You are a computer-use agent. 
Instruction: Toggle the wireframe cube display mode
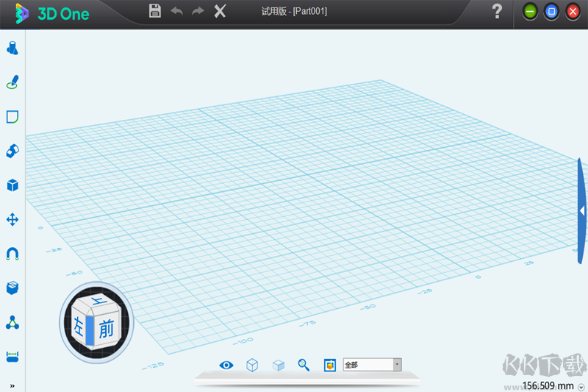tap(252, 365)
